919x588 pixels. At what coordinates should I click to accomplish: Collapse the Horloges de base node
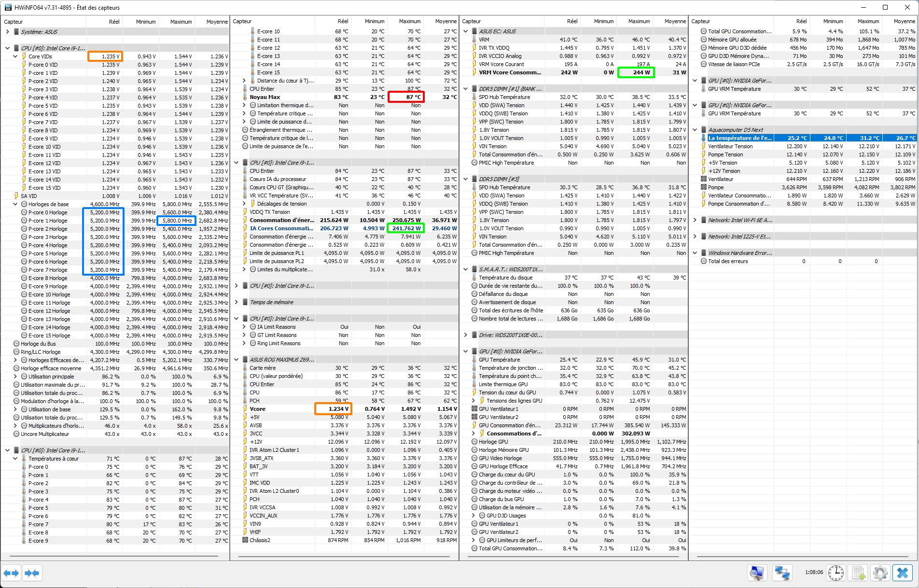pos(15,204)
